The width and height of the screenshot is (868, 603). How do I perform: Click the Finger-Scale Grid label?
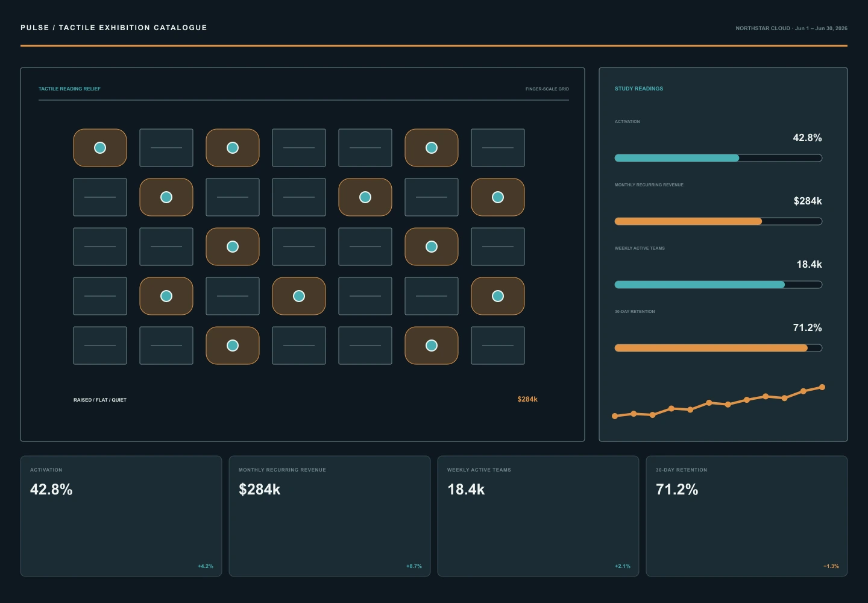click(547, 89)
